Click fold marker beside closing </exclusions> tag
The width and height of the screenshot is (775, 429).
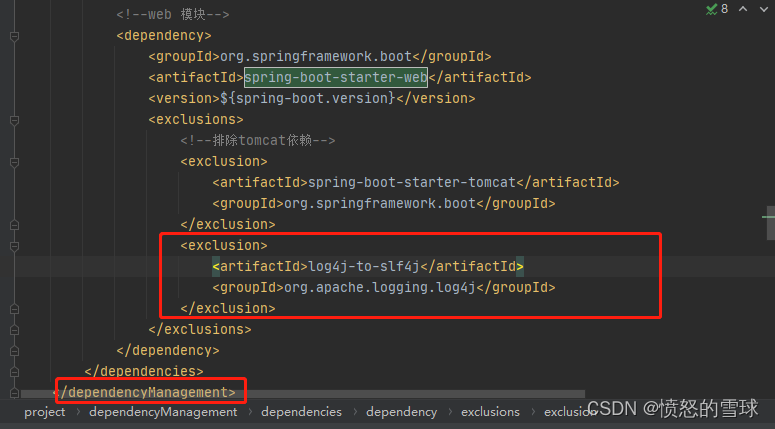click(14, 330)
